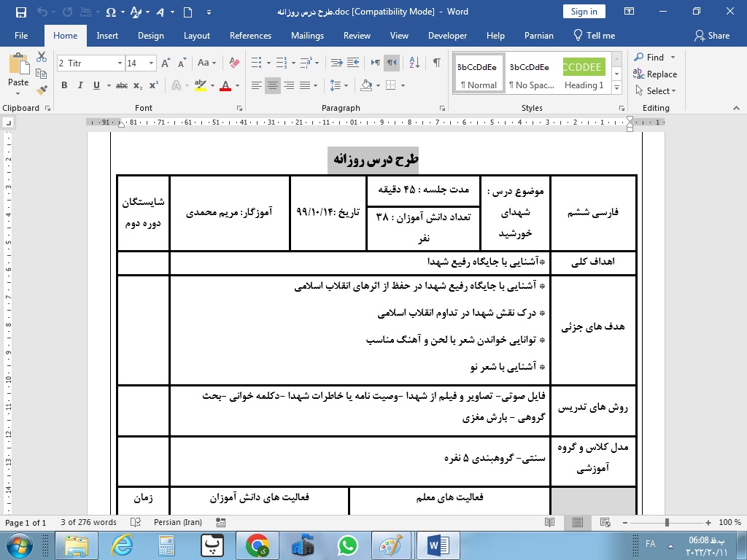Enable right-to-left text direction

[392, 63]
